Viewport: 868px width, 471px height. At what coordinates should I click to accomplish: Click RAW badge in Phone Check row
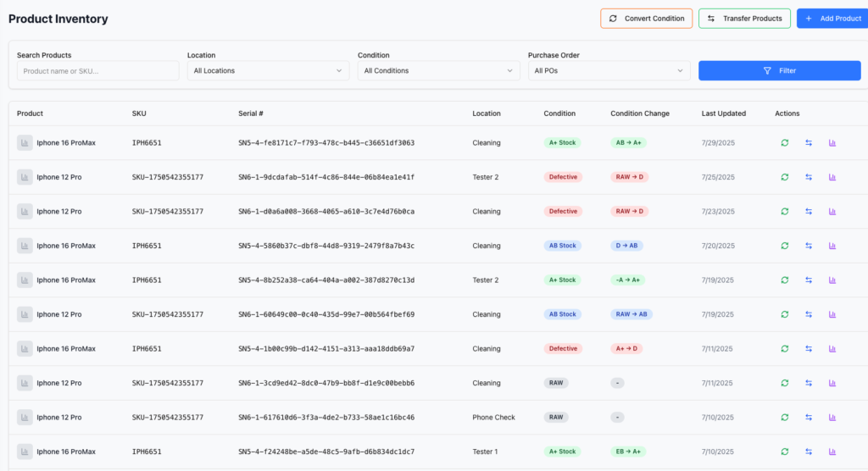pyautogui.click(x=556, y=418)
